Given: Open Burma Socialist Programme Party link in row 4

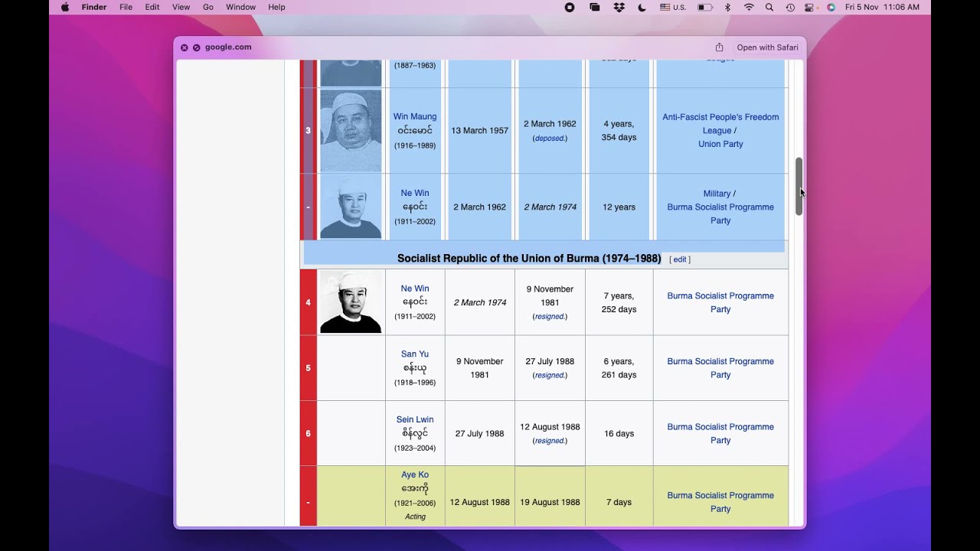Looking at the screenshot, I should pos(720,302).
